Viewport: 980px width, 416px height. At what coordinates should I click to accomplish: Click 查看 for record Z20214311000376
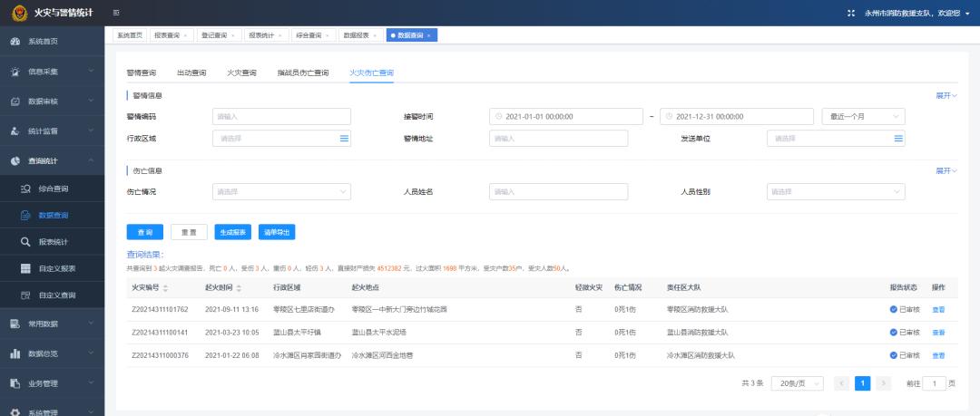coord(938,356)
